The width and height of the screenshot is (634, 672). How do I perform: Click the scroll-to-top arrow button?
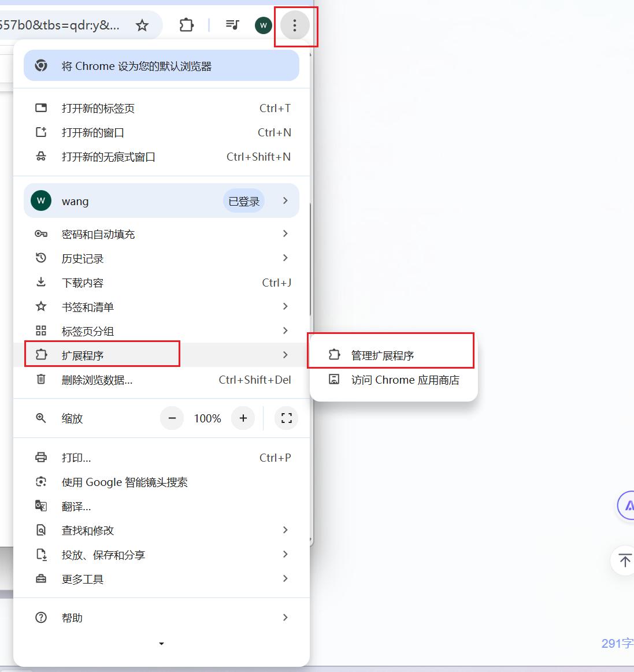[x=625, y=560]
